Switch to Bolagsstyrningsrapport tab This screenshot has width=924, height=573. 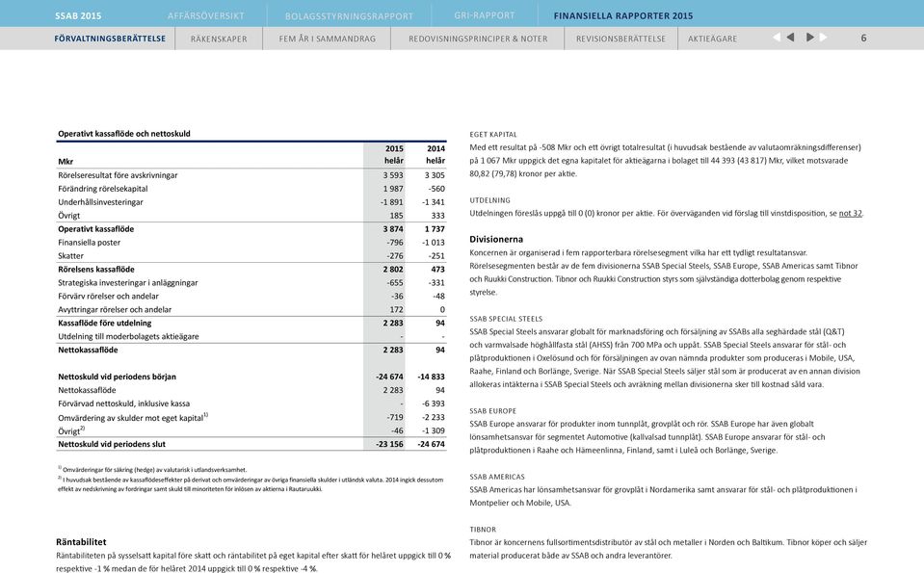tap(349, 16)
